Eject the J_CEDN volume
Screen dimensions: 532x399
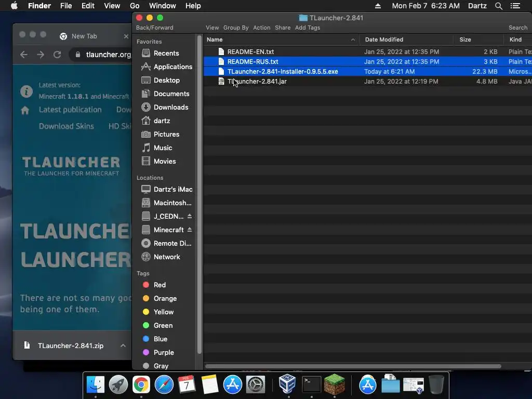190,216
